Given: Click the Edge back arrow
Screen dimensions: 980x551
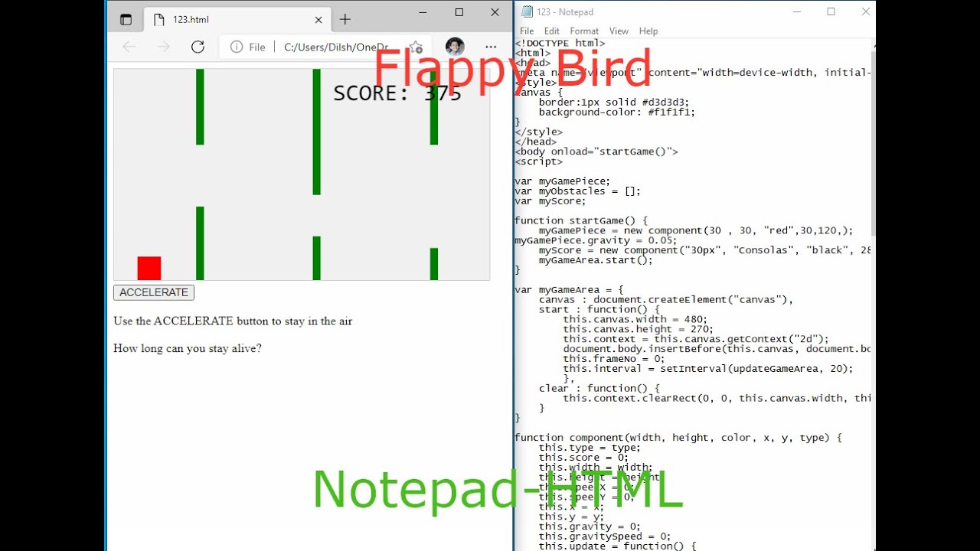Looking at the screenshot, I should pyautogui.click(x=129, y=47).
